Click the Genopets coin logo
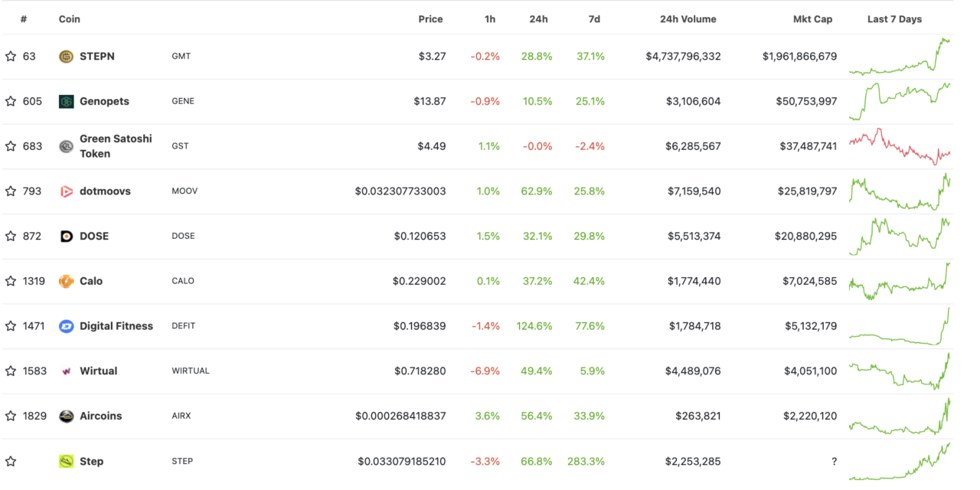 pyautogui.click(x=66, y=101)
